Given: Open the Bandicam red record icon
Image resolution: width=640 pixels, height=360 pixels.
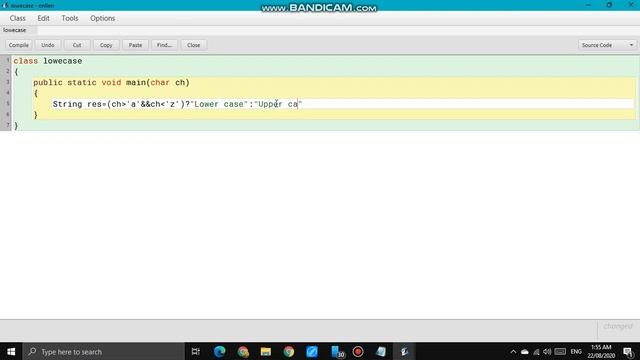Looking at the screenshot, I should [x=358, y=351].
